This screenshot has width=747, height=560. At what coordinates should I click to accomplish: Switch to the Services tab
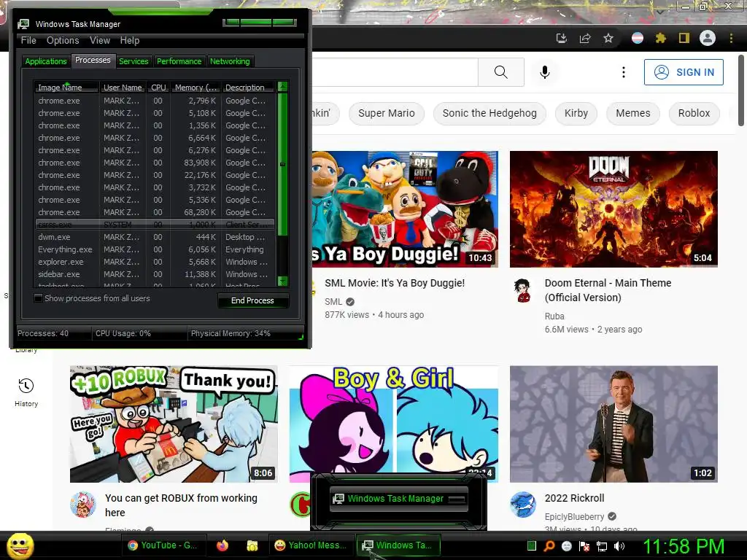point(133,61)
